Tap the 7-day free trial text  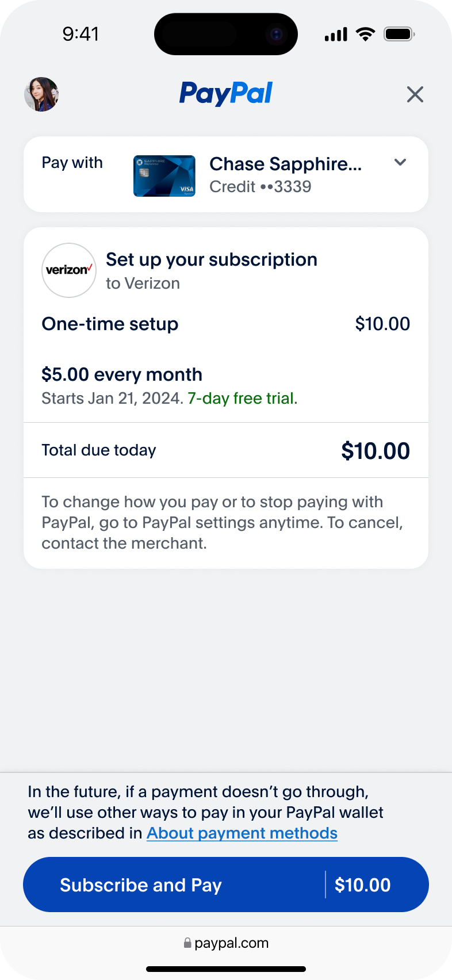[x=243, y=399]
